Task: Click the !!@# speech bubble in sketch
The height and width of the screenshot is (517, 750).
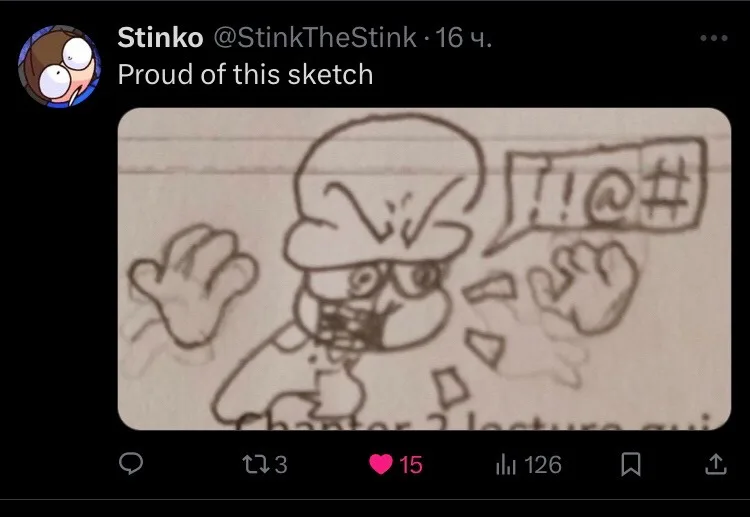Action: 598,191
